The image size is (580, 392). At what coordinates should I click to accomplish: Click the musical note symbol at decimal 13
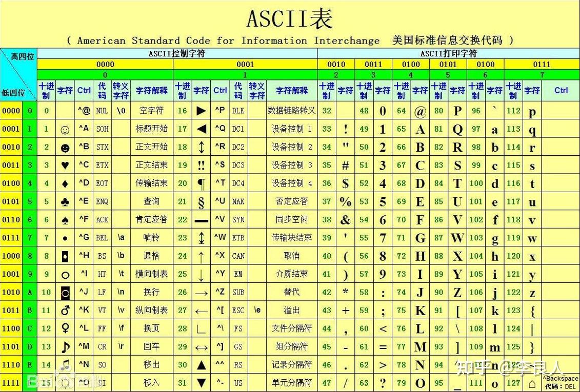[x=64, y=346]
